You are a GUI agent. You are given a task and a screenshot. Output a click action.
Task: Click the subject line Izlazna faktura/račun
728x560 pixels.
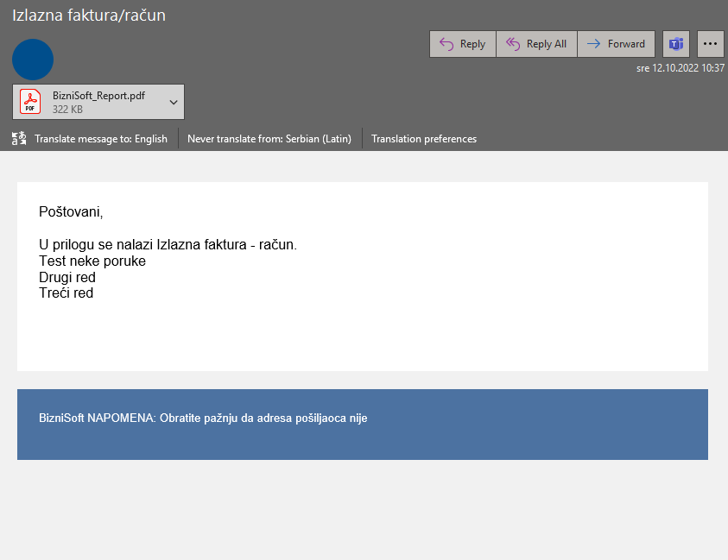point(89,16)
